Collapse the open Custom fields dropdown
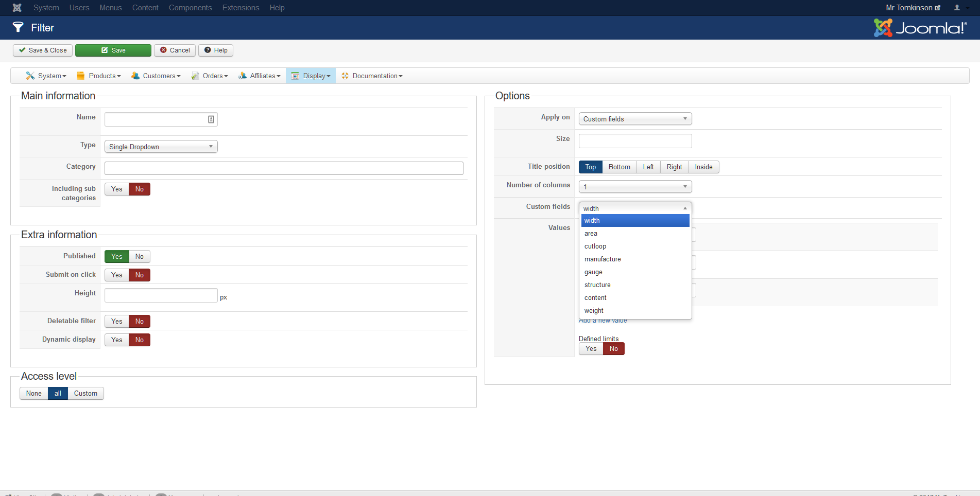The height and width of the screenshot is (496, 980). pyautogui.click(x=635, y=208)
